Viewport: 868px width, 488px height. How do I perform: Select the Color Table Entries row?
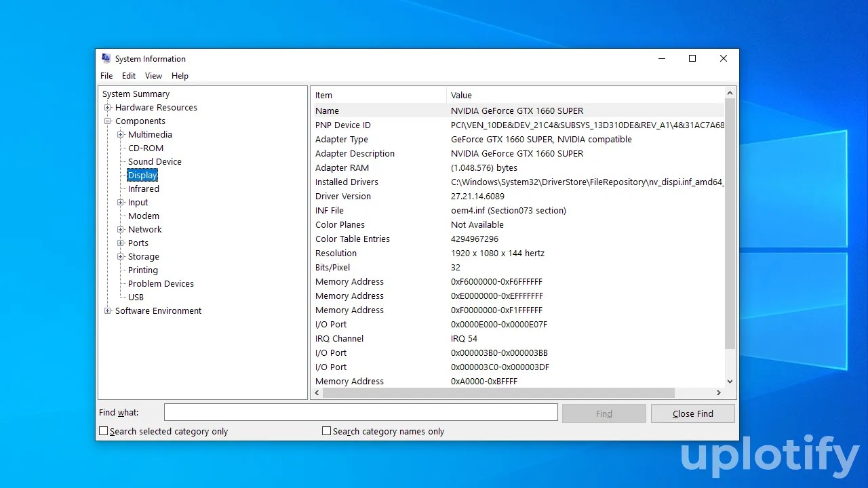pos(518,239)
